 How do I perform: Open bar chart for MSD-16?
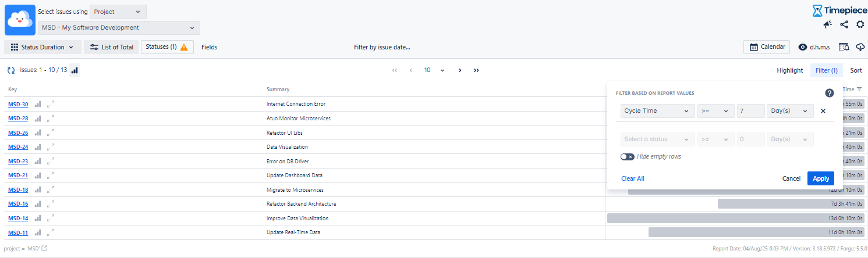(38, 204)
